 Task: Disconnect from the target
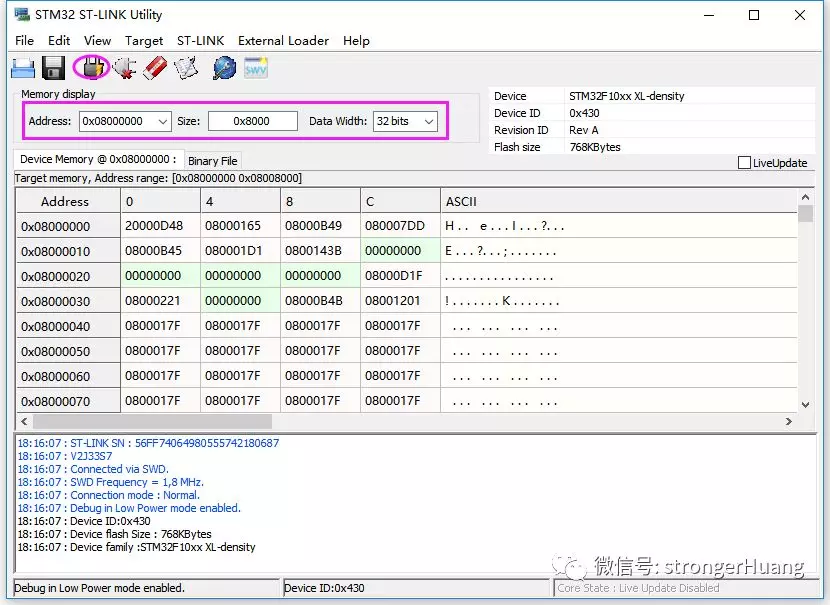(122, 66)
